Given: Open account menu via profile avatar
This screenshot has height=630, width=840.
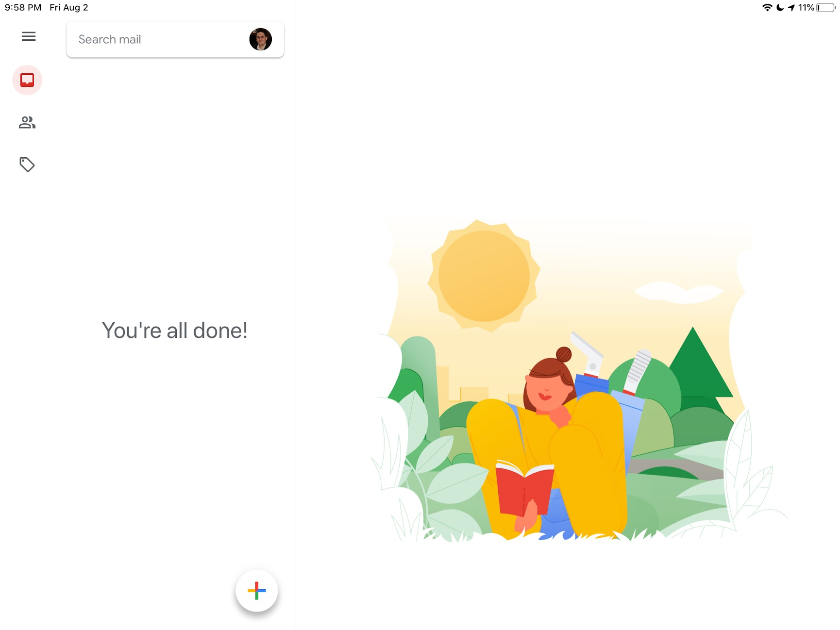Looking at the screenshot, I should [261, 39].
